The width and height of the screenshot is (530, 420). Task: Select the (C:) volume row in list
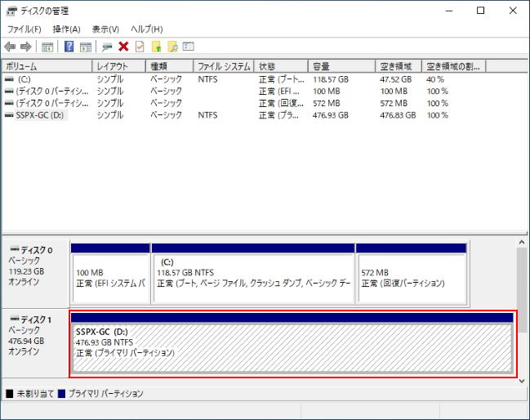coord(23,79)
